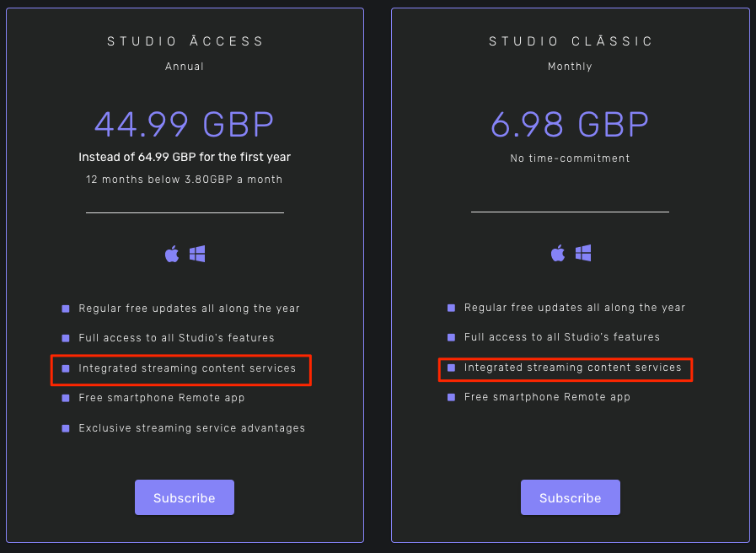This screenshot has height=553, width=756.
Task: Click '12 months below 3.80GBP a month'
Action: (185, 180)
